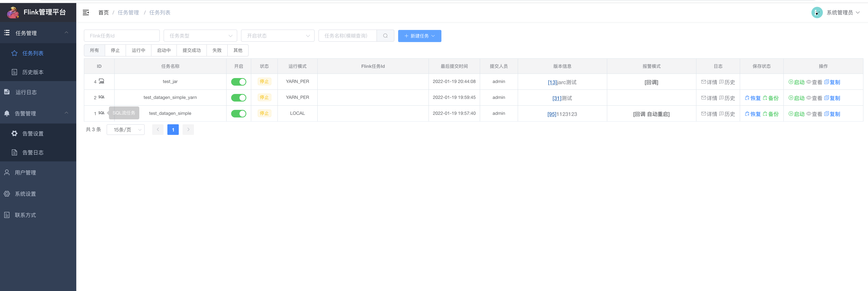The height and width of the screenshot is (291, 868).
Task: Open 用户管理 in the sidebar
Action: point(38,172)
